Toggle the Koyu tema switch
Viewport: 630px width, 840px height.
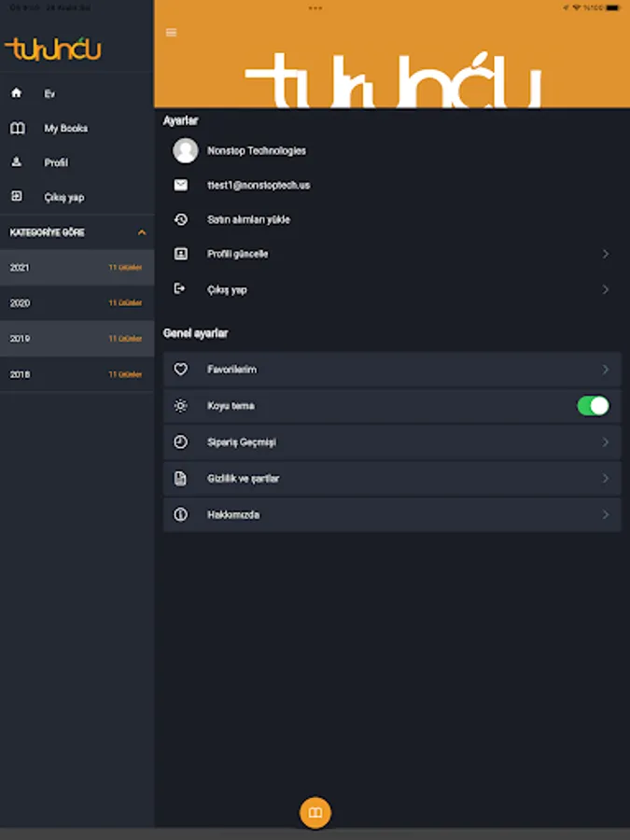(593, 406)
